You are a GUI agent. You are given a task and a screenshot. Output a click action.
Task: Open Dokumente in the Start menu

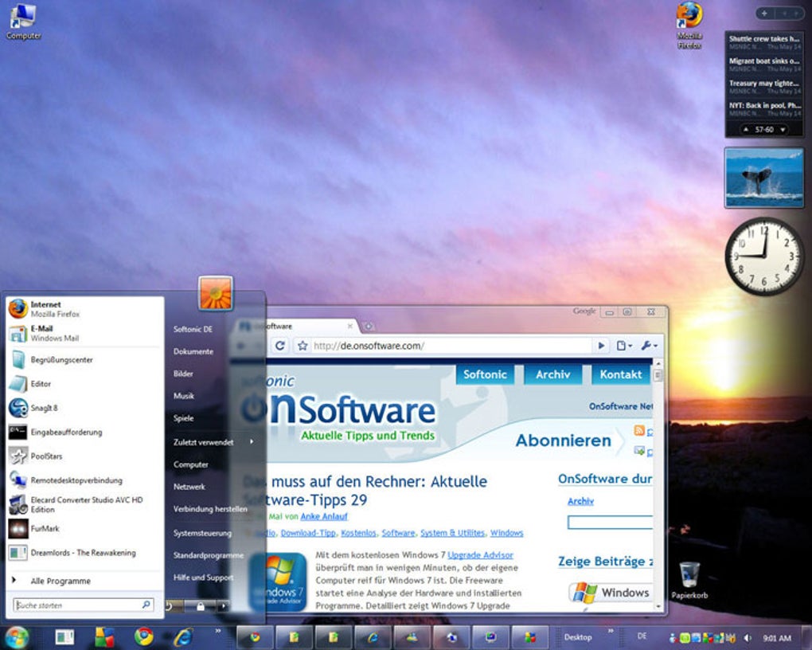pyautogui.click(x=193, y=351)
